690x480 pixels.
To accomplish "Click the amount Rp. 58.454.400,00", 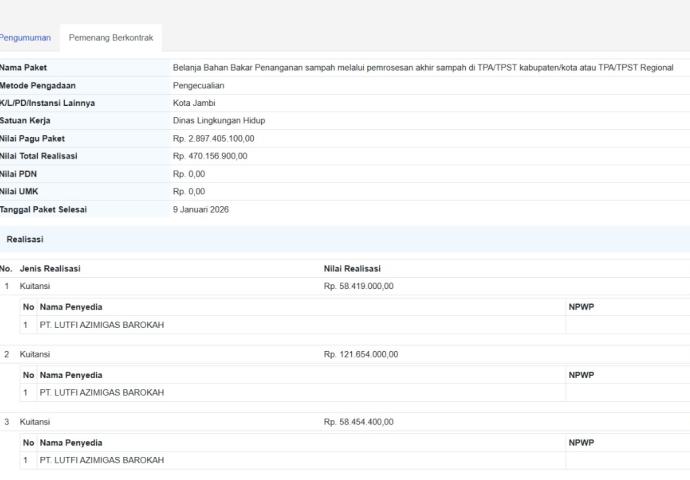I will coord(359,422).
